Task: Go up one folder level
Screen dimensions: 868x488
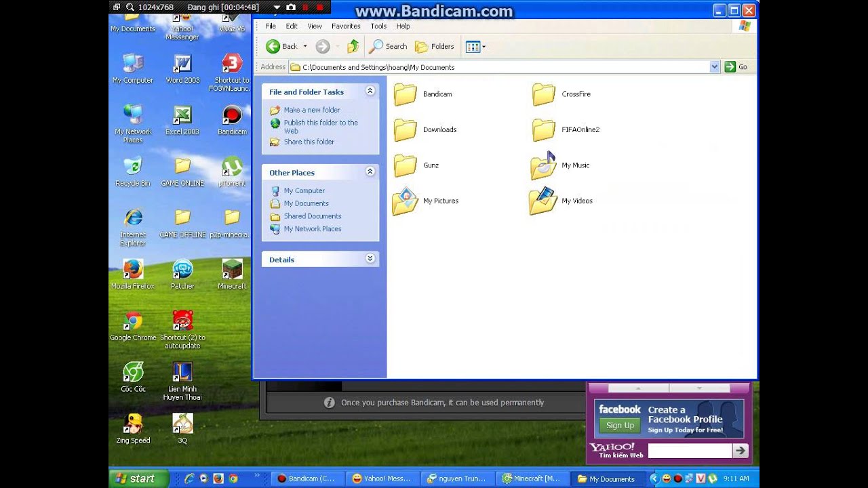Action: [x=353, y=46]
